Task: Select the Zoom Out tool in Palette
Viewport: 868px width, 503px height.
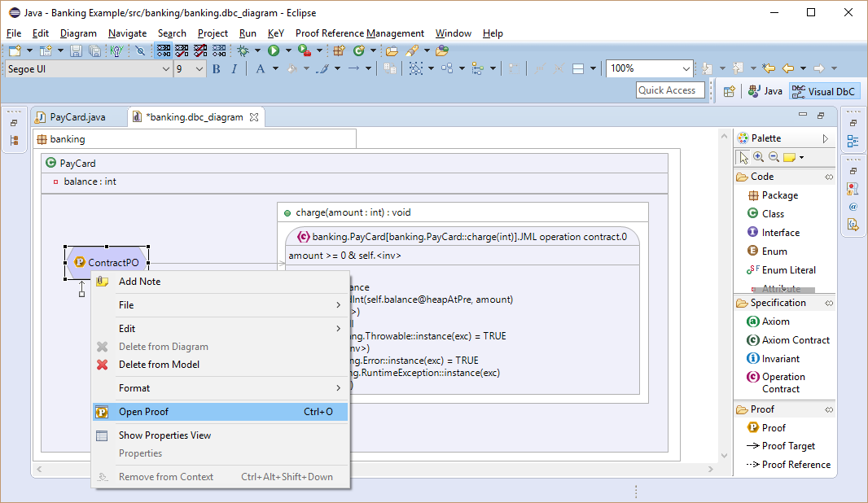Action: tap(774, 157)
